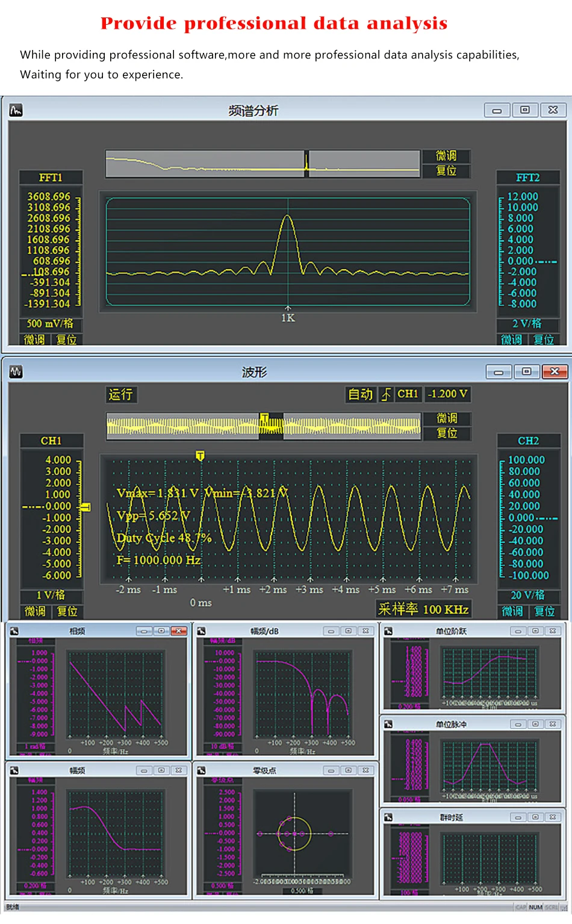
Task: Select the FFT1 channel header
Action: pos(51,178)
